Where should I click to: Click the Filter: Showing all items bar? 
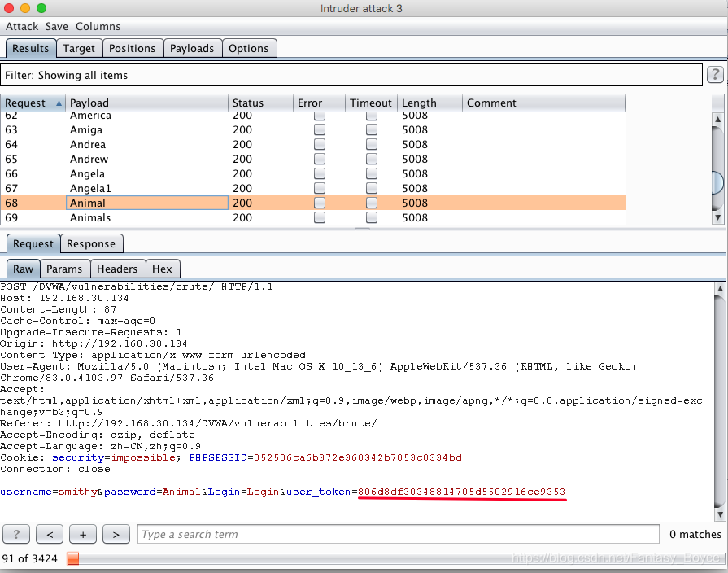[351, 75]
